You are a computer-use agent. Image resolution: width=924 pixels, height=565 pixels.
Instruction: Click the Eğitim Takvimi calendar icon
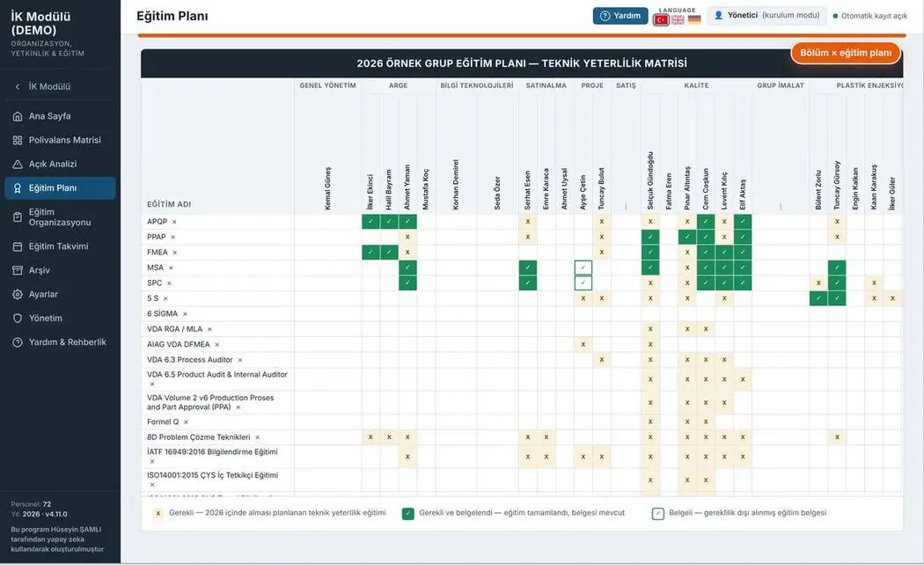(x=18, y=246)
